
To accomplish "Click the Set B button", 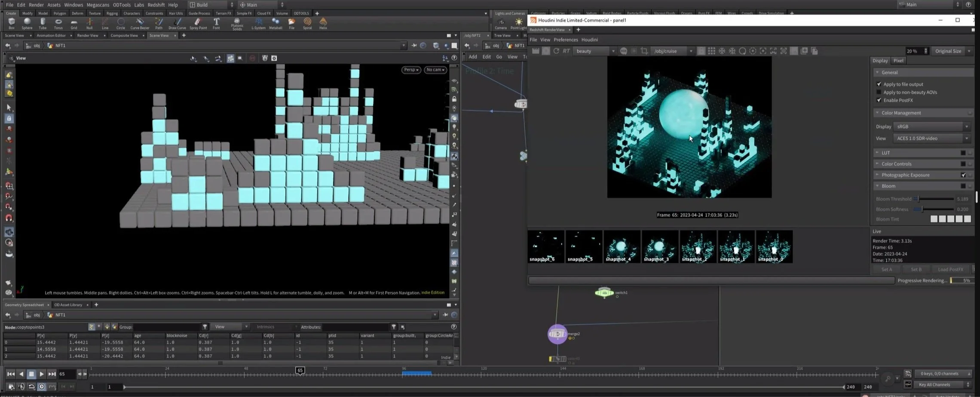I will [x=916, y=269].
